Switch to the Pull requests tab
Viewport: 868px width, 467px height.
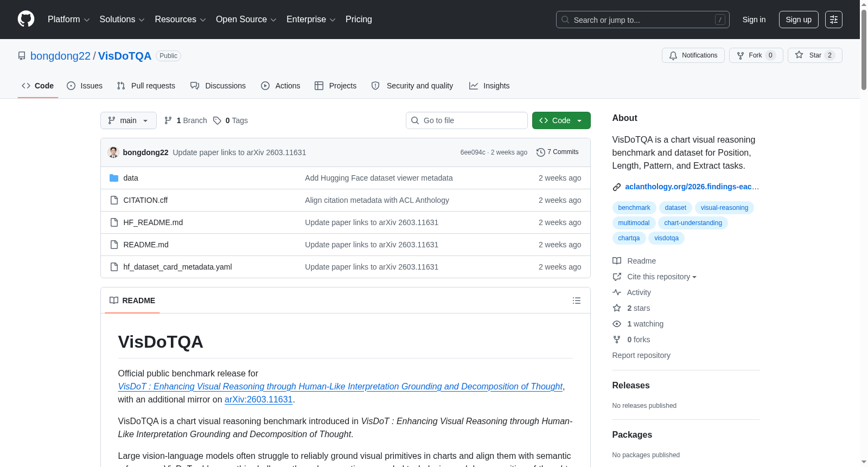pos(146,86)
